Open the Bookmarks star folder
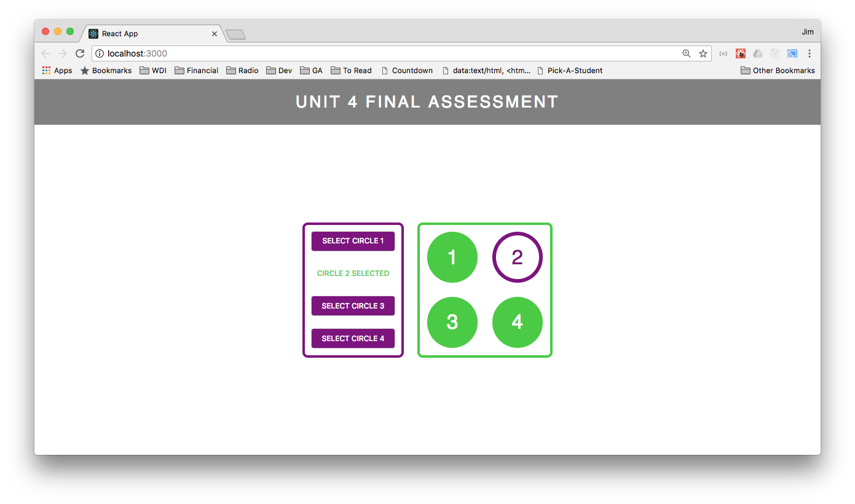The height and width of the screenshot is (504, 855). (106, 71)
